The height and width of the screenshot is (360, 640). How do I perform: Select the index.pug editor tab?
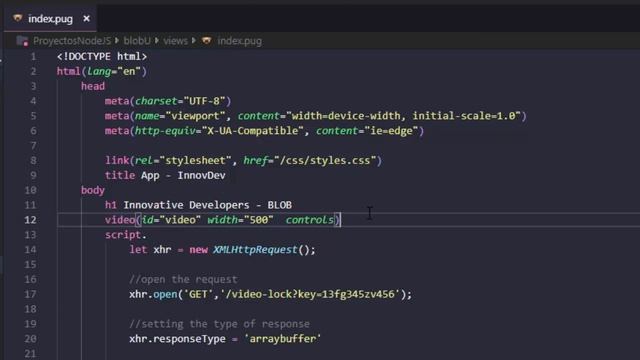50,19
